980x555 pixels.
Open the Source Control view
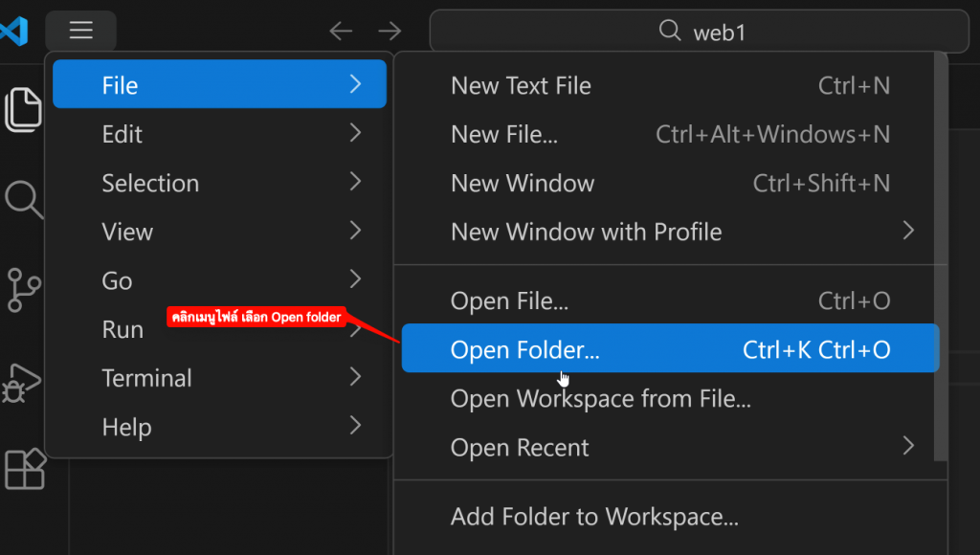23,289
